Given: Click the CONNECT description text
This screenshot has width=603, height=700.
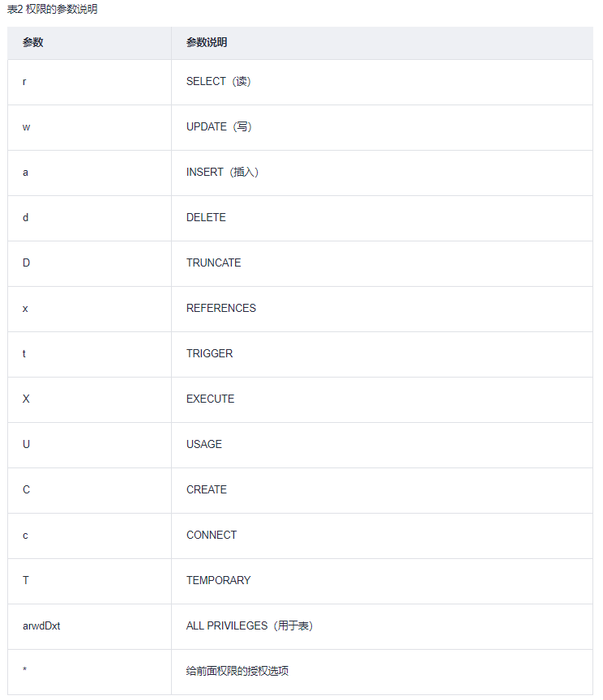Looking at the screenshot, I should pyautogui.click(x=211, y=536).
